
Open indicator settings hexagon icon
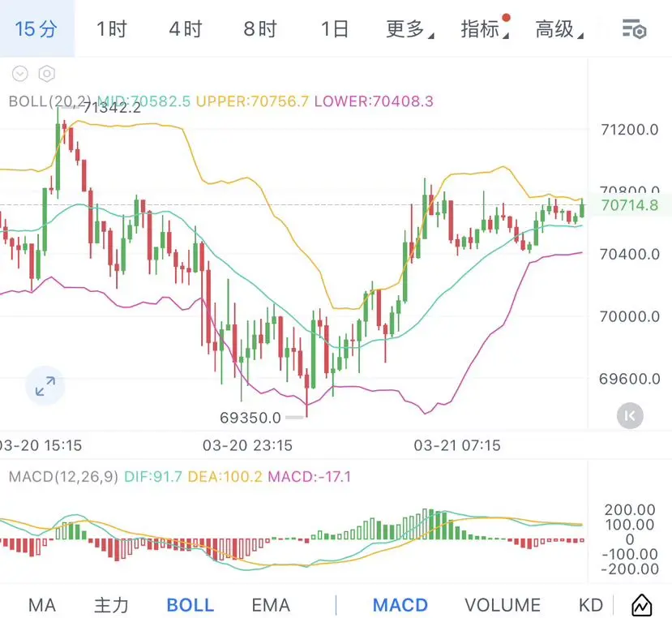pyautogui.click(x=47, y=74)
